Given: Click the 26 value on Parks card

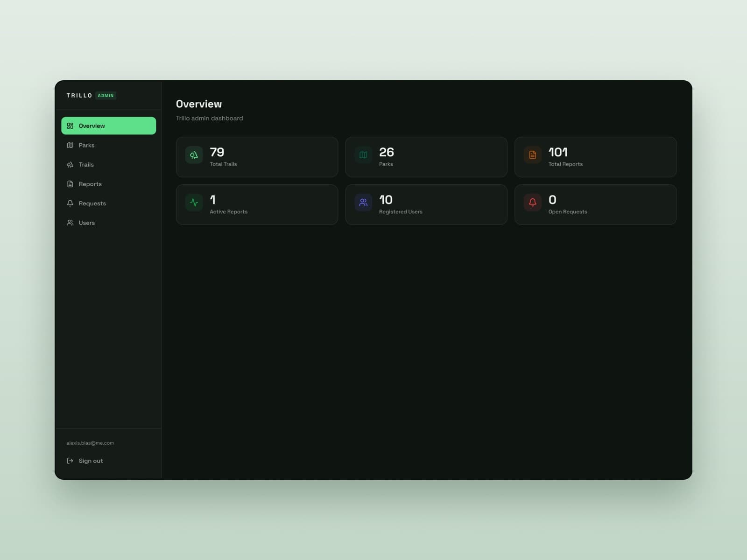Looking at the screenshot, I should (387, 152).
